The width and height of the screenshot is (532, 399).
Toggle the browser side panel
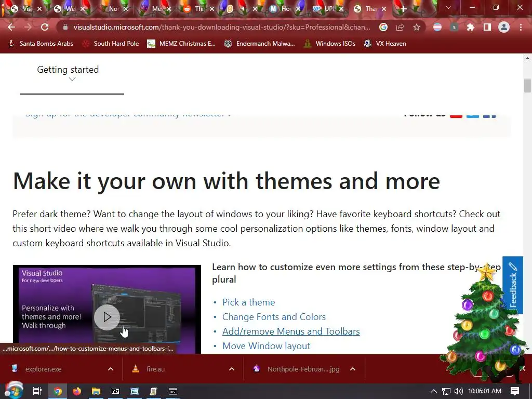click(x=487, y=27)
